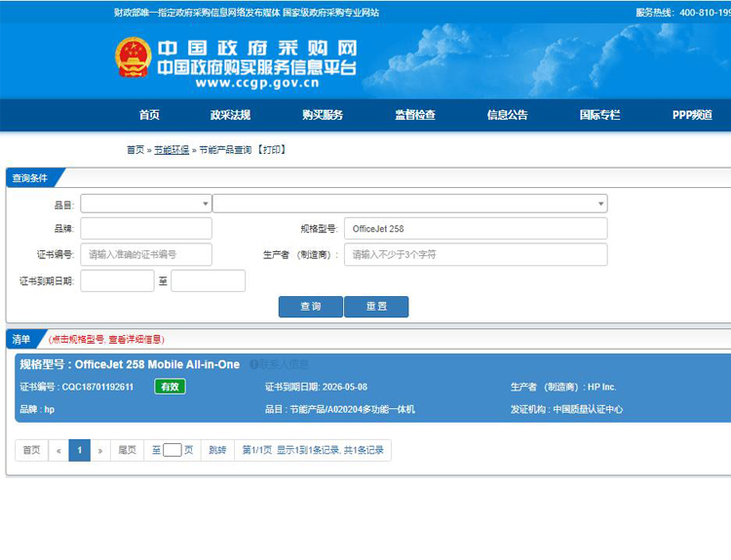Click the 跳转 jump button
731x560 pixels.
pyautogui.click(x=217, y=450)
